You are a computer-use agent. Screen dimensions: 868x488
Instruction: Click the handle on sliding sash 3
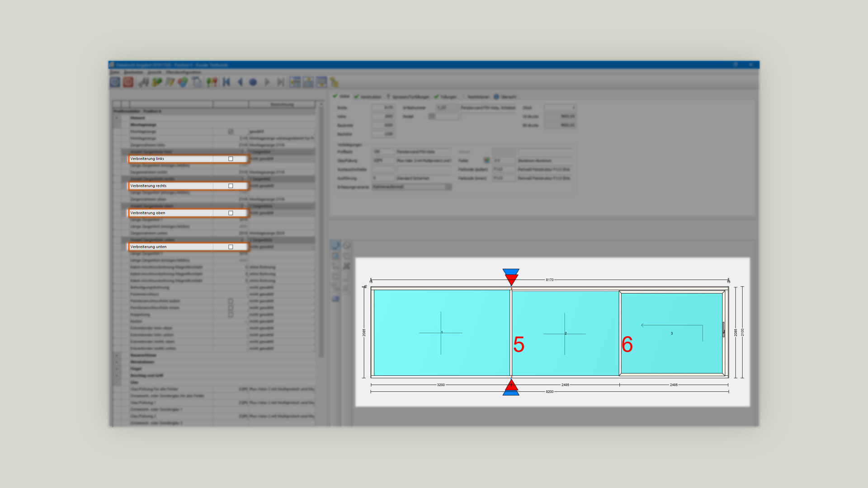click(723, 329)
